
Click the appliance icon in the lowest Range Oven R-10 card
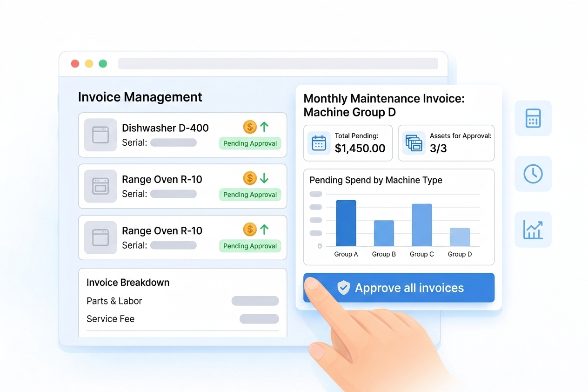click(x=100, y=237)
